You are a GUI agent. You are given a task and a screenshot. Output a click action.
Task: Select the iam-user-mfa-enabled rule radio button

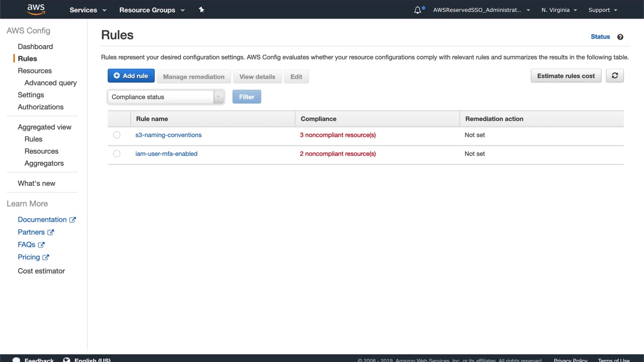[x=117, y=154]
